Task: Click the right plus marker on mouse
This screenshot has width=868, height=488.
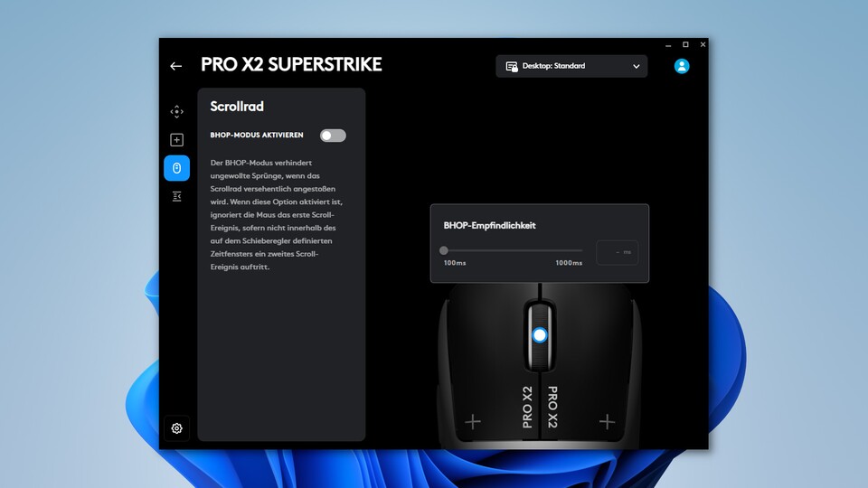Action: pos(607,422)
